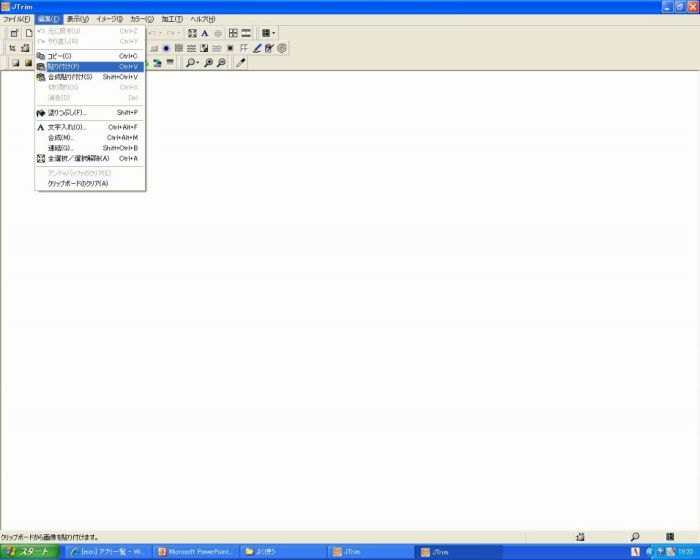Screen dimensions: 700x560
Task: Click the text insert 'A' toolbar icon
Action: [x=205, y=33]
